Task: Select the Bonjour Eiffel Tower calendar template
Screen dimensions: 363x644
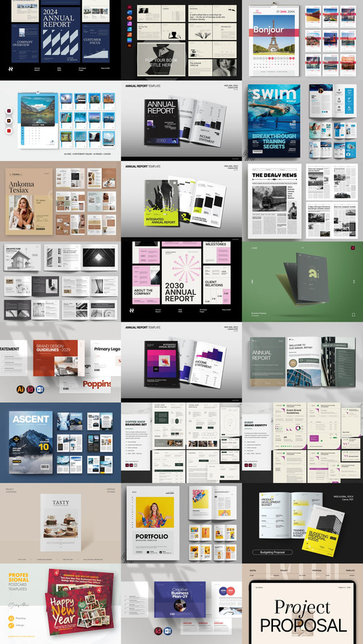Action: coord(303,40)
